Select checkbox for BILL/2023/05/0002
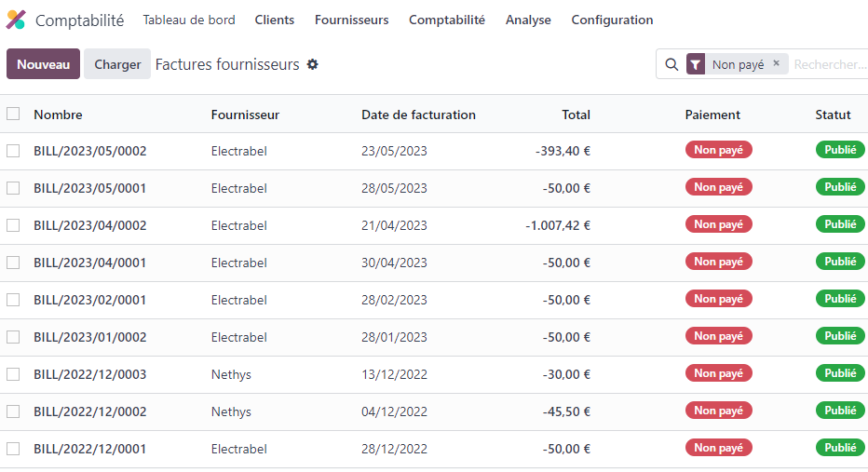The width and height of the screenshot is (868, 472). 13,151
